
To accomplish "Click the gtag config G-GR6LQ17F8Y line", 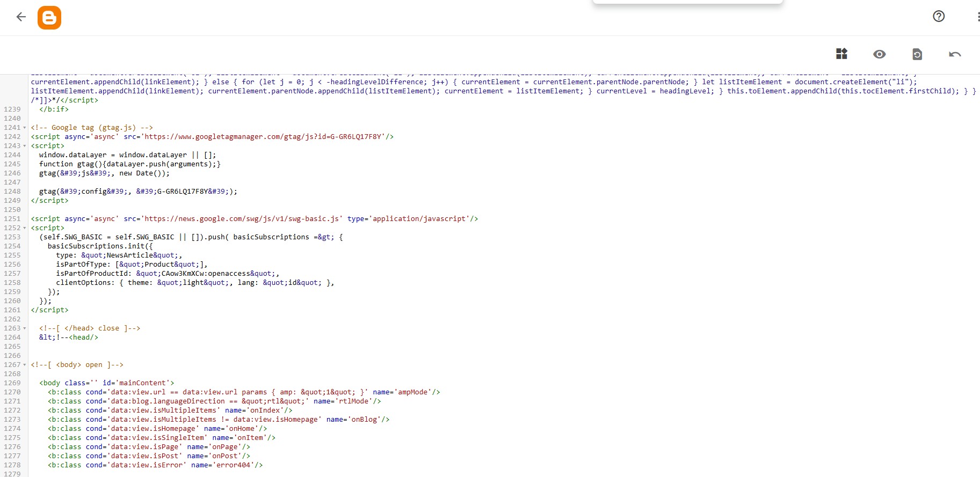I will click(138, 192).
